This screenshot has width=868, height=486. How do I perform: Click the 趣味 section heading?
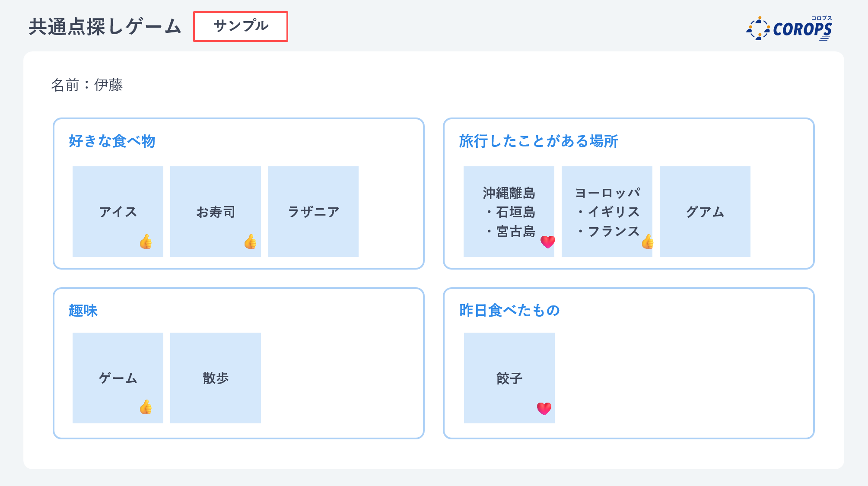point(83,310)
